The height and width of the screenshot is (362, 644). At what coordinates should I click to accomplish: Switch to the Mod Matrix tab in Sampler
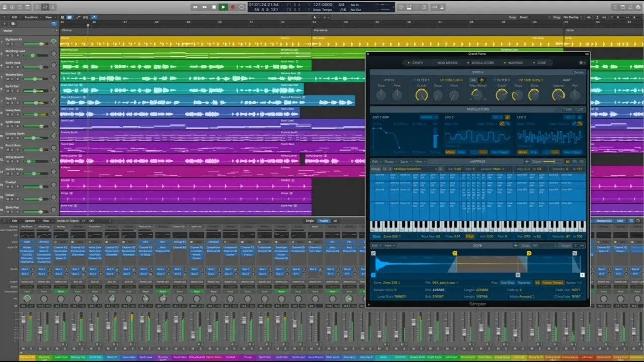point(447,63)
